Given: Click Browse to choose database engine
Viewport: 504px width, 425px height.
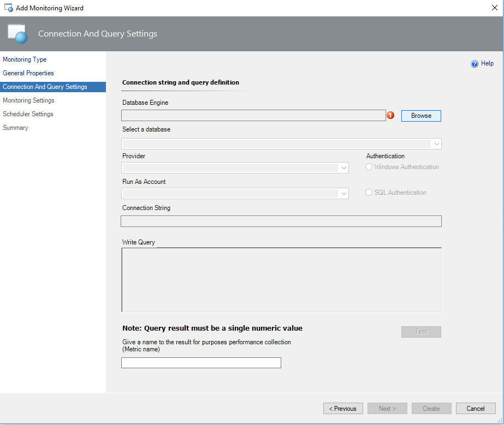Looking at the screenshot, I should (x=421, y=116).
